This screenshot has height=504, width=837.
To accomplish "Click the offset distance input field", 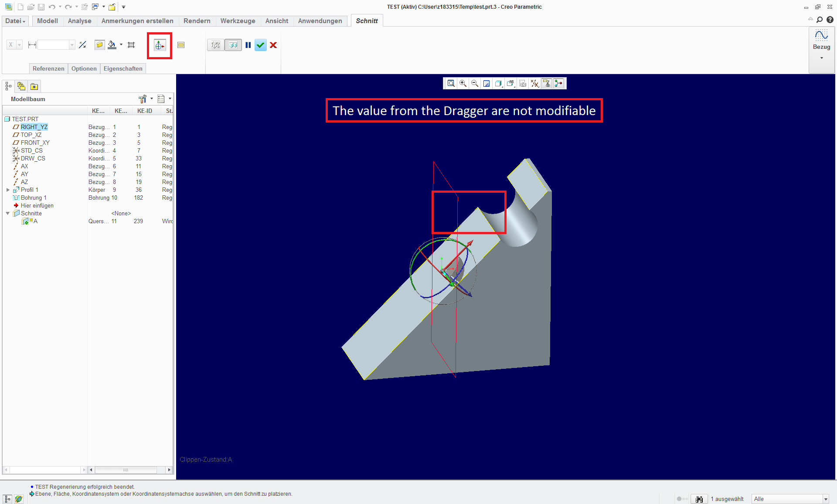I will (53, 45).
